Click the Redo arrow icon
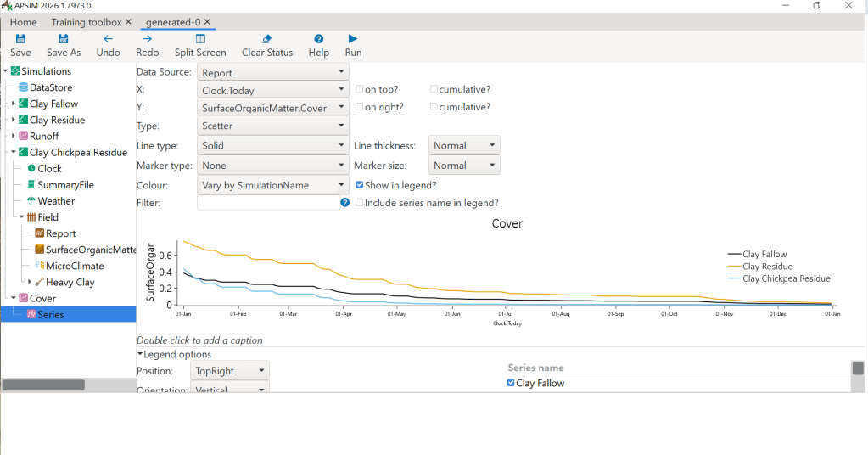 (148, 39)
